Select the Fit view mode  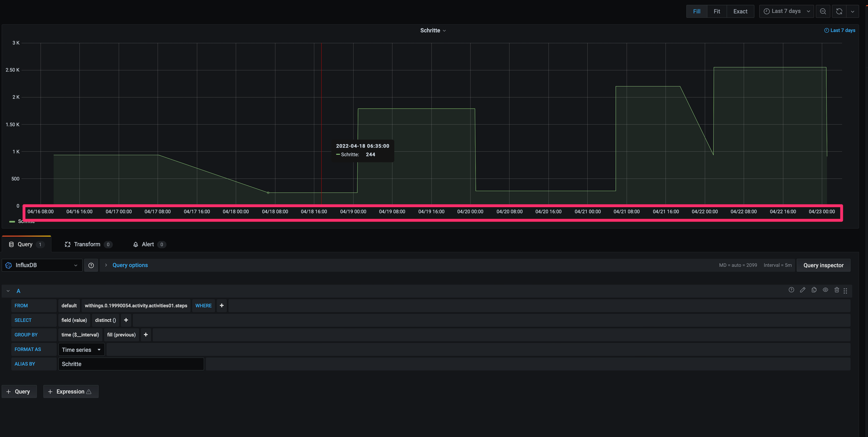click(717, 11)
